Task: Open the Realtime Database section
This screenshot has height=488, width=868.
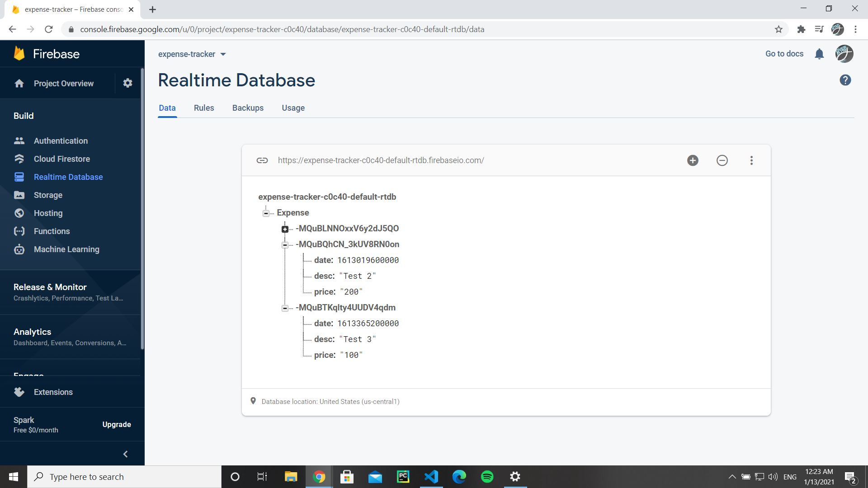Action: [68, 177]
